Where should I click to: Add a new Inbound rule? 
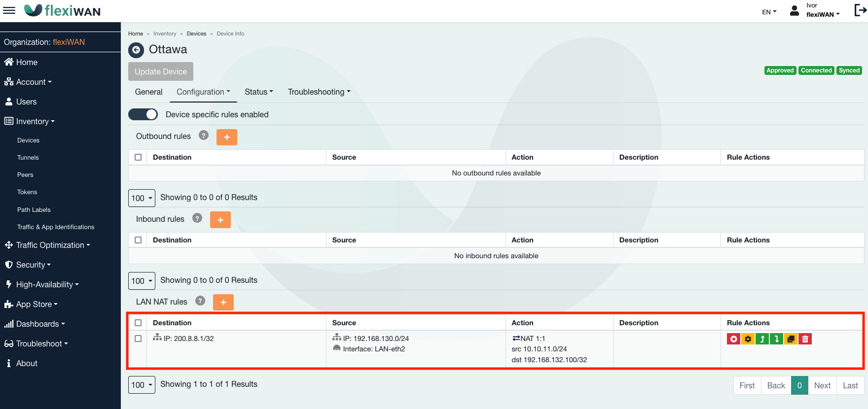220,220
